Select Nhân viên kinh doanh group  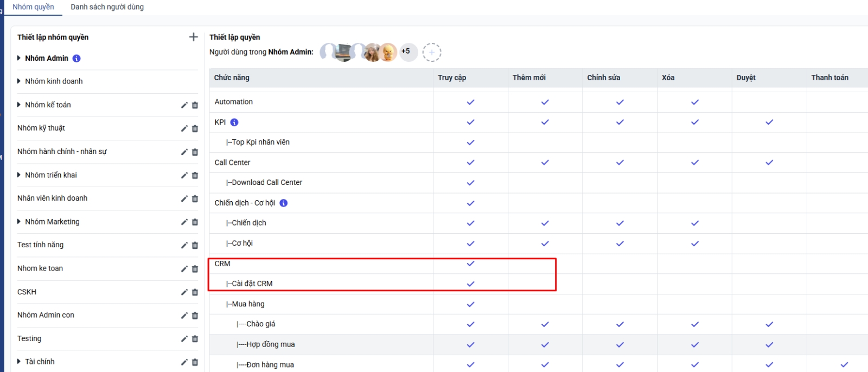coord(52,198)
